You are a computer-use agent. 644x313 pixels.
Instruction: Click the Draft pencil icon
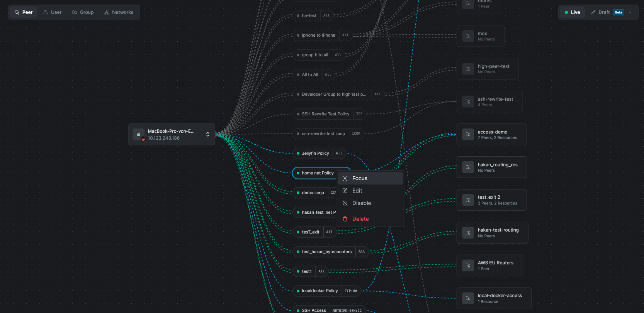tap(593, 12)
